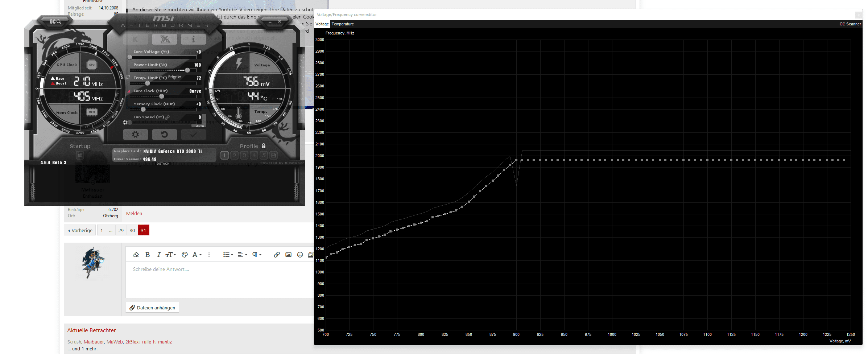Image resolution: width=868 pixels, height=354 pixels.
Task: Select profile slot 1
Action: [x=224, y=155]
